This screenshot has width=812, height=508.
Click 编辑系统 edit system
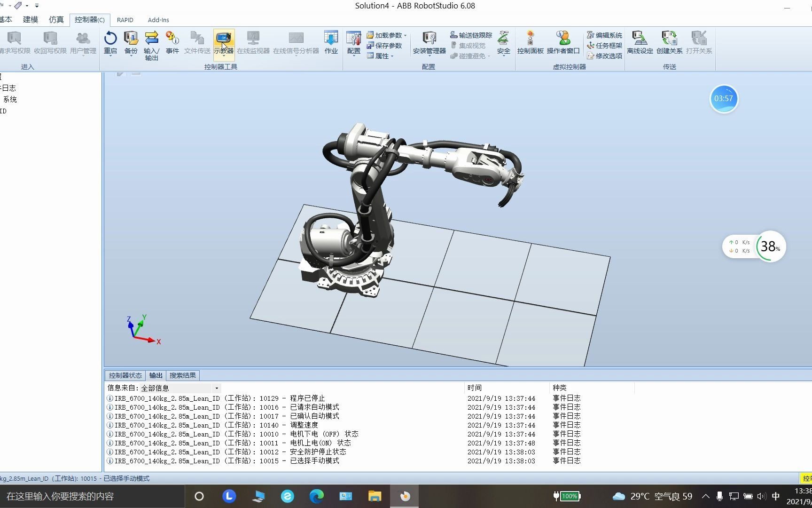[x=604, y=35]
